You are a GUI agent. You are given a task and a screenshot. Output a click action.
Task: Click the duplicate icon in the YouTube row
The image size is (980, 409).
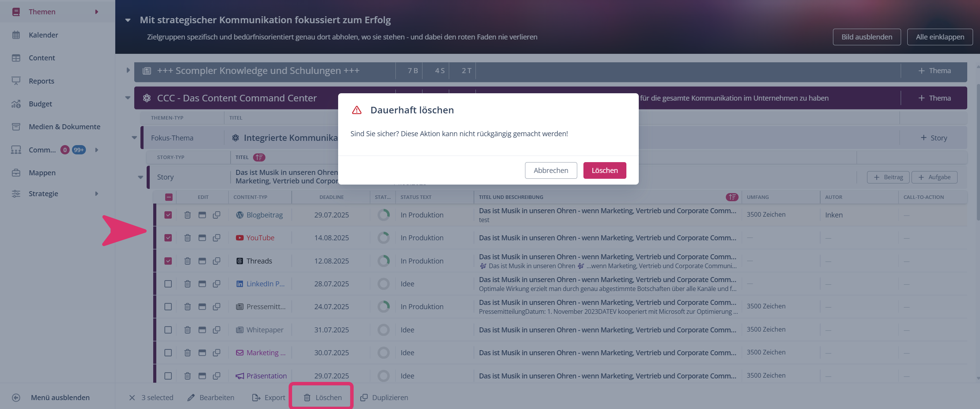point(217,238)
